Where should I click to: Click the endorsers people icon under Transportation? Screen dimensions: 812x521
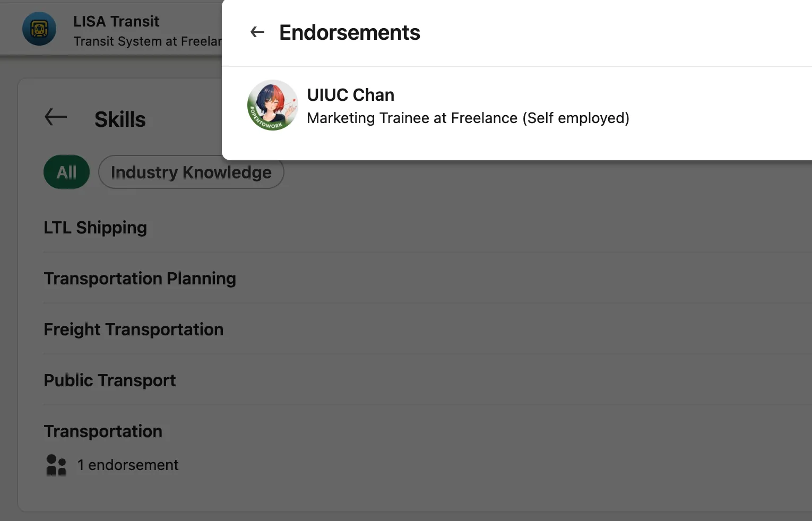tap(56, 465)
